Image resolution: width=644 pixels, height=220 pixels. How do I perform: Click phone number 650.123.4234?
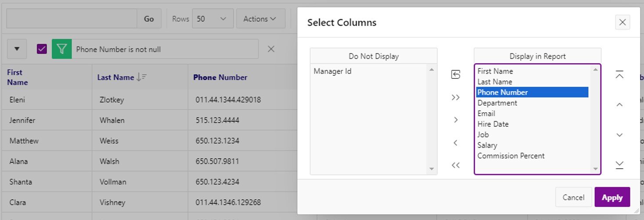click(x=217, y=181)
